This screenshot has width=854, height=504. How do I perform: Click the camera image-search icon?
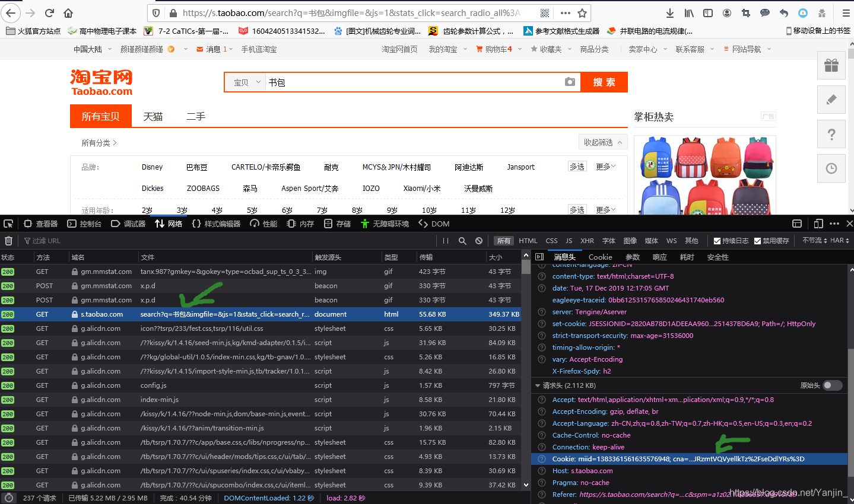tap(570, 82)
